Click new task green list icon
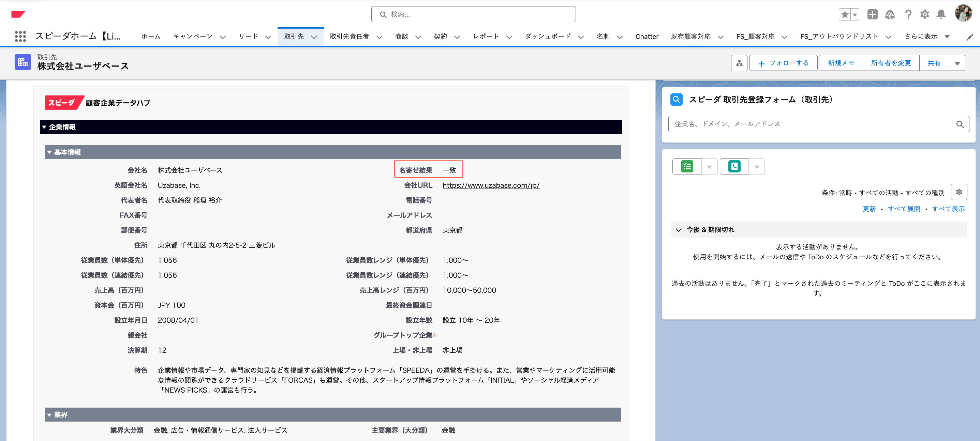This screenshot has width=980, height=441. click(x=687, y=167)
